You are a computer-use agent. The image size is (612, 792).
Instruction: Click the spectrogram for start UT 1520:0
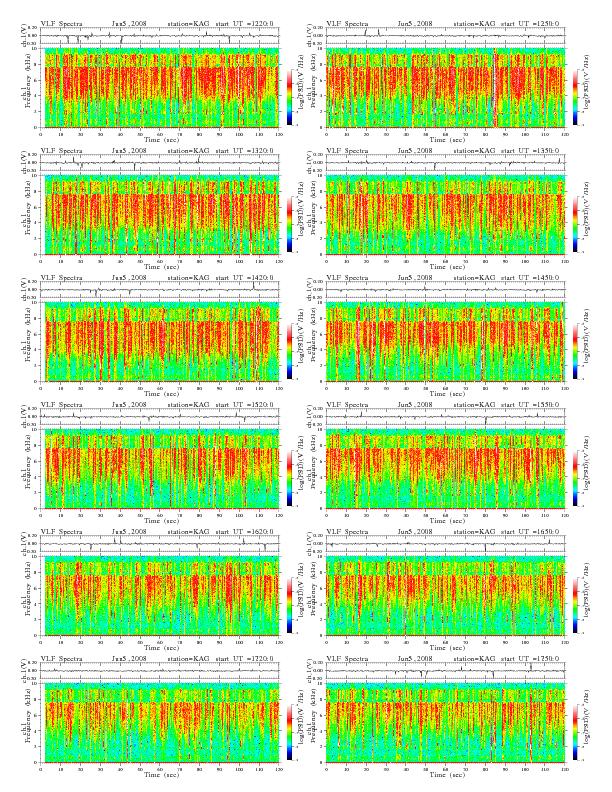point(160,469)
